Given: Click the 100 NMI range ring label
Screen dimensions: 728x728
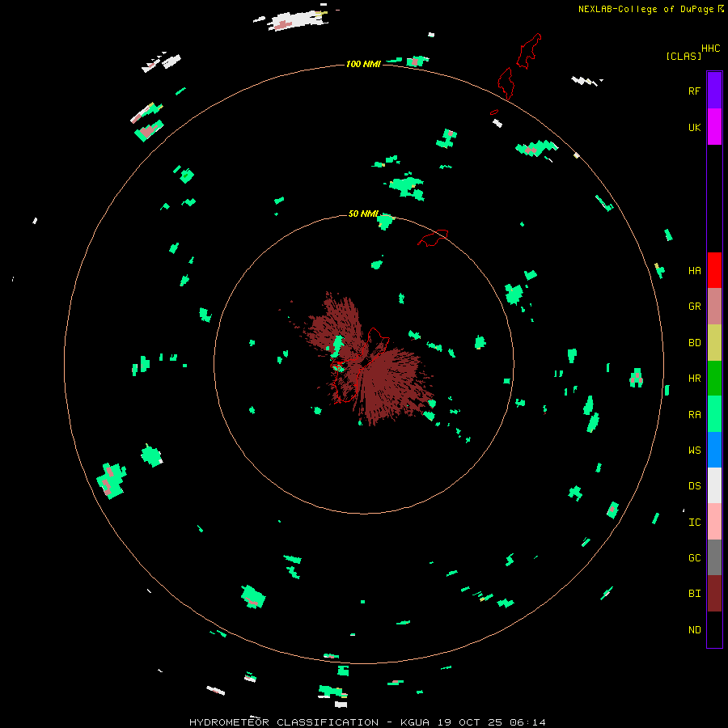Looking at the screenshot, I should [x=363, y=64].
